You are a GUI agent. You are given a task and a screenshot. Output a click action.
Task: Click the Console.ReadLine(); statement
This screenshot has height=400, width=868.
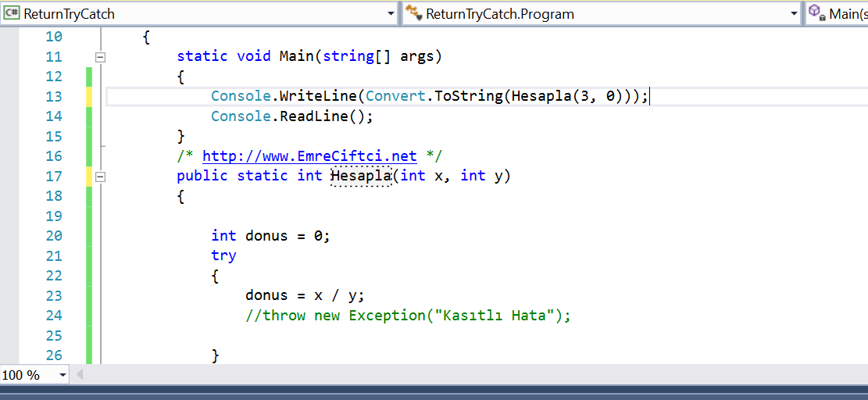(x=292, y=116)
